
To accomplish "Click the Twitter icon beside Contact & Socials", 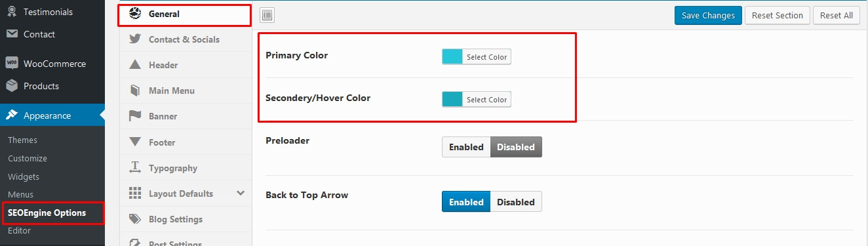I will click(135, 39).
